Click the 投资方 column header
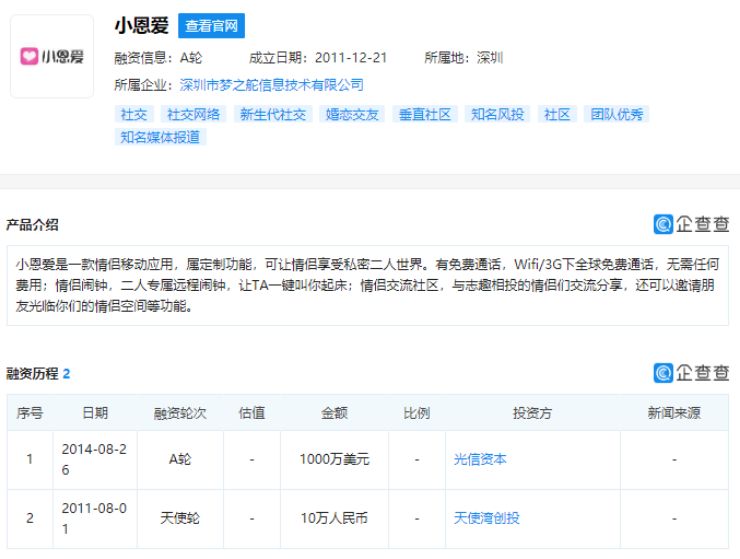Screen dimensions: 740x559 click(x=532, y=413)
